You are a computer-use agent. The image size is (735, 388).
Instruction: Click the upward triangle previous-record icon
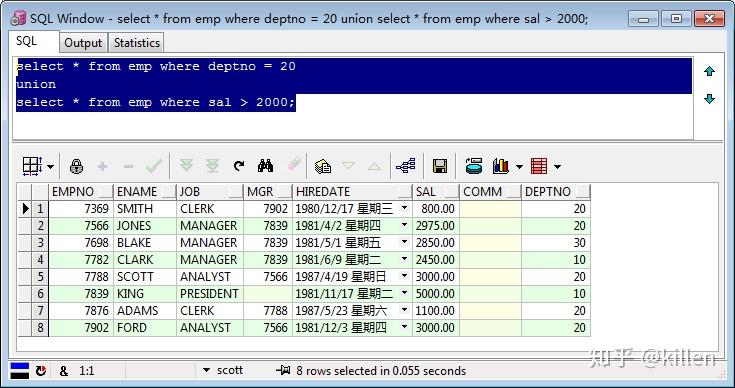pos(374,166)
